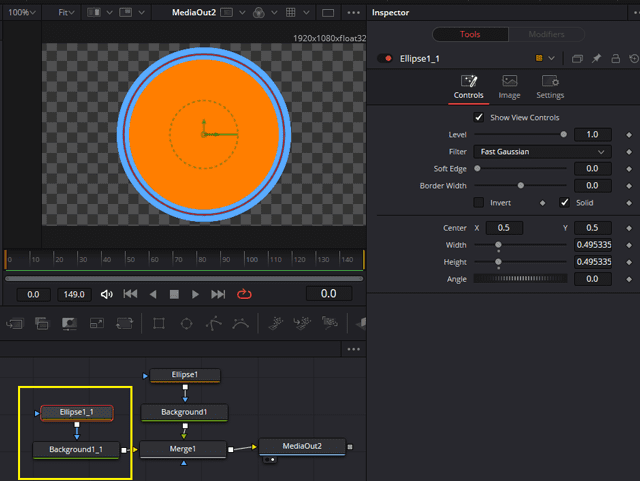The width and height of the screenshot is (640, 481).
Task: Uncheck the Solid checkbox
Action: (564, 203)
